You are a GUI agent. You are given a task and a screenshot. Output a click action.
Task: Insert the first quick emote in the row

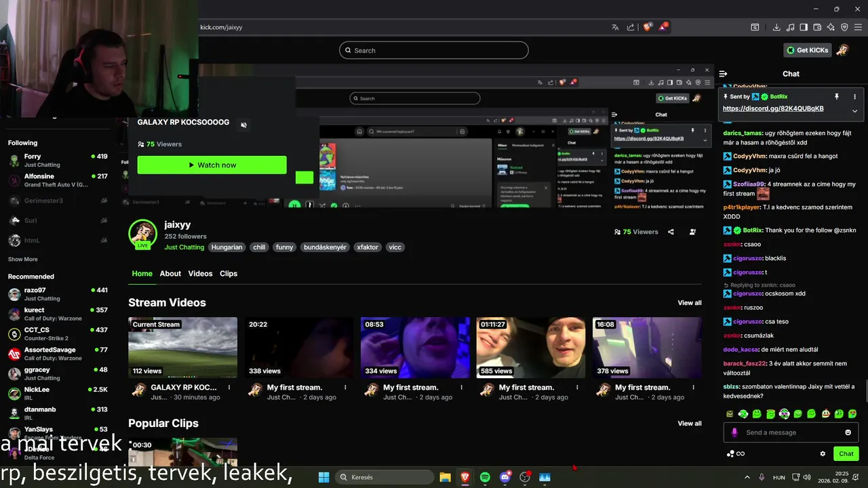coord(730,414)
